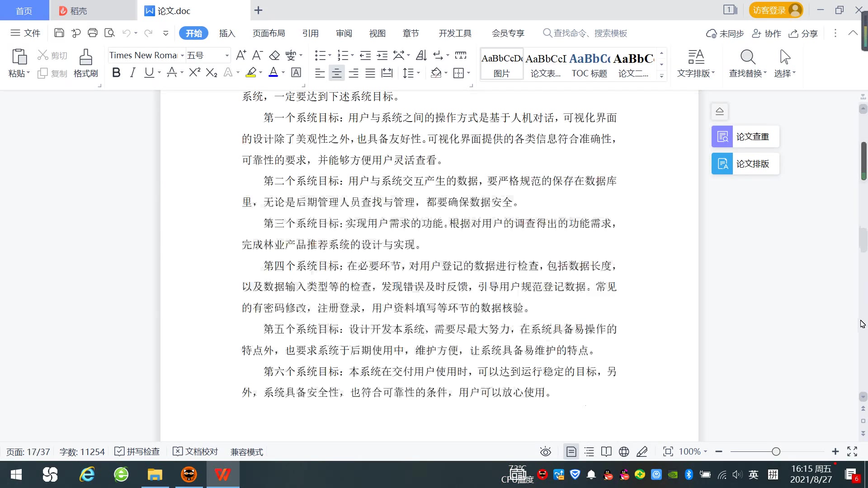Click eye-protection mode icon in status bar

[546, 451]
